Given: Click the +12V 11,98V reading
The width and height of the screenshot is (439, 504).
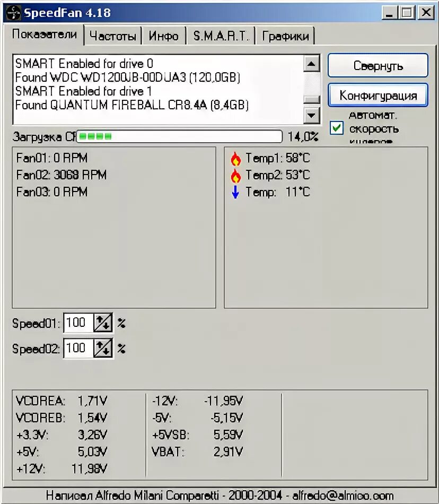Looking at the screenshot, I should (x=62, y=469).
